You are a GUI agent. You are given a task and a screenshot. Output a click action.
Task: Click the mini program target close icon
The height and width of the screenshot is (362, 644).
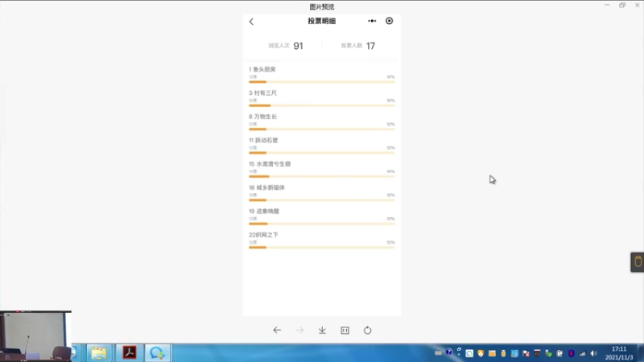click(389, 21)
